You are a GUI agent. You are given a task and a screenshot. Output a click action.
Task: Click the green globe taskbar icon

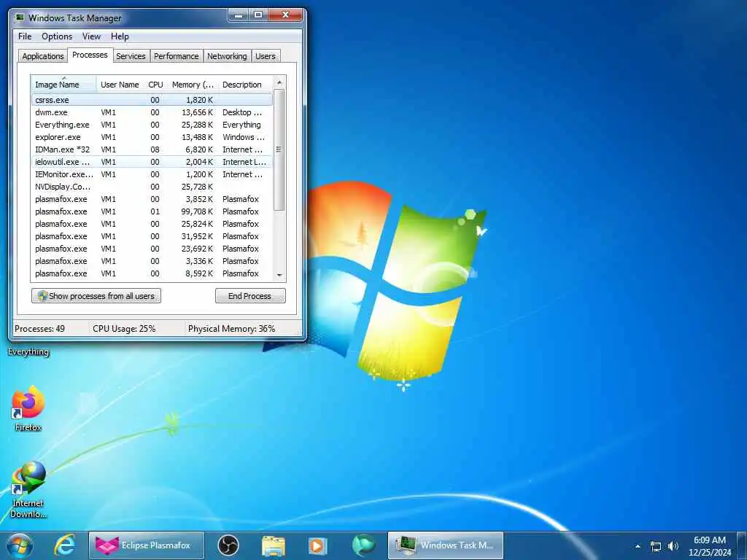(363, 545)
